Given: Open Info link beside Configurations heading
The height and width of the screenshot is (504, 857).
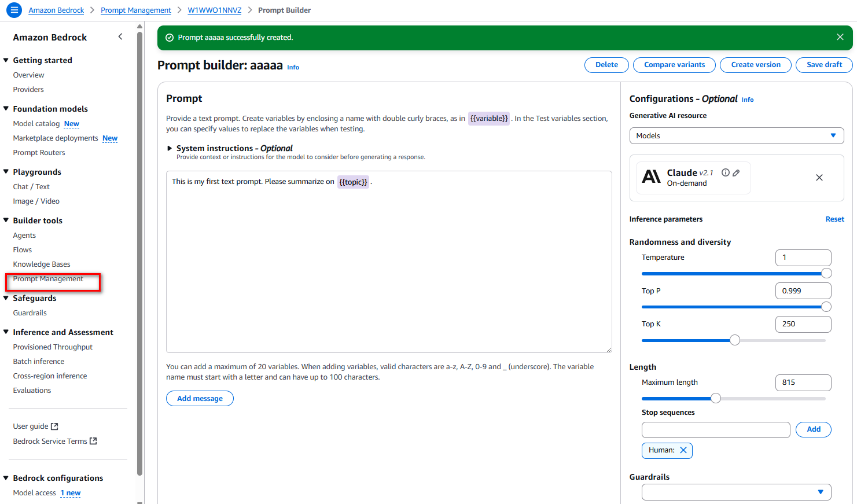Looking at the screenshot, I should click(748, 100).
